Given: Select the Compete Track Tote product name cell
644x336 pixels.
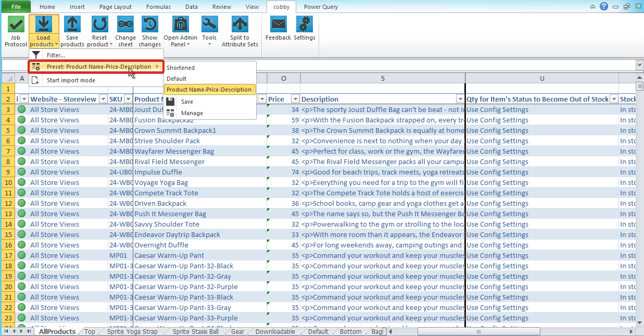Looking at the screenshot, I should tap(200, 193).
